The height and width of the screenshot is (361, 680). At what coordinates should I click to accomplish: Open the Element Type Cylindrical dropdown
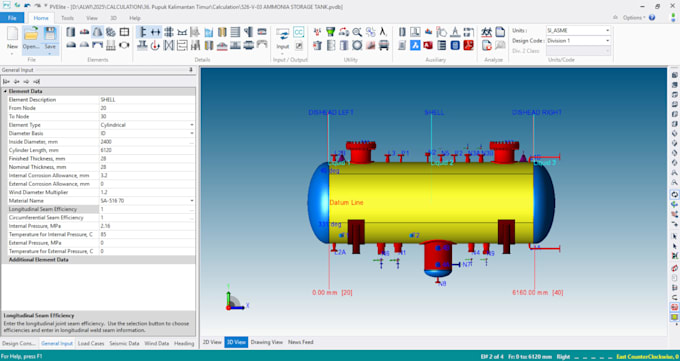coord(192,125)
